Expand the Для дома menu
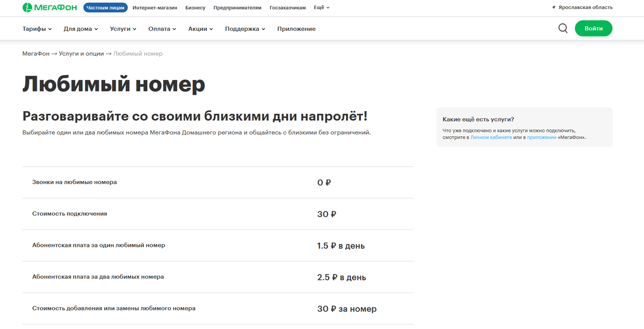This screenshot has height=329, width=644. (81, 29)
